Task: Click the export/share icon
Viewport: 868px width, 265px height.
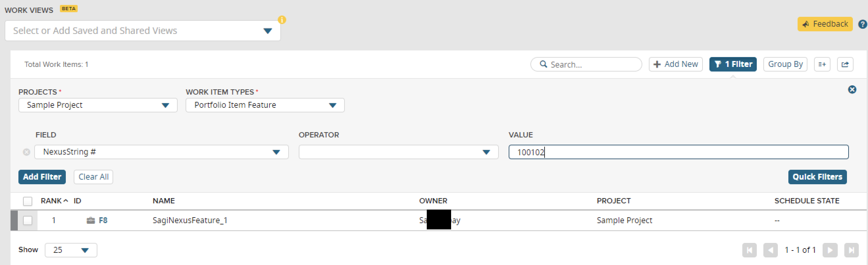Action: coord(845,64)
